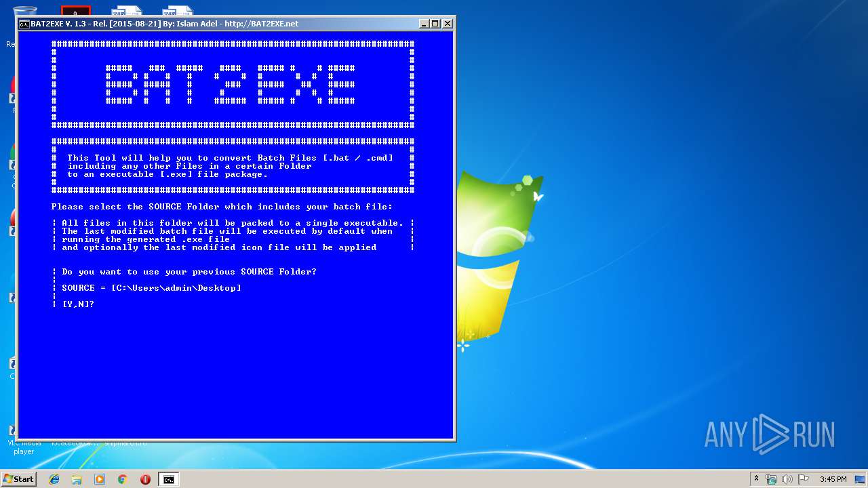Open Windows Media Player taskbar icon
Image resolution: width=868 pixels, height=488 pixels.
100,479
